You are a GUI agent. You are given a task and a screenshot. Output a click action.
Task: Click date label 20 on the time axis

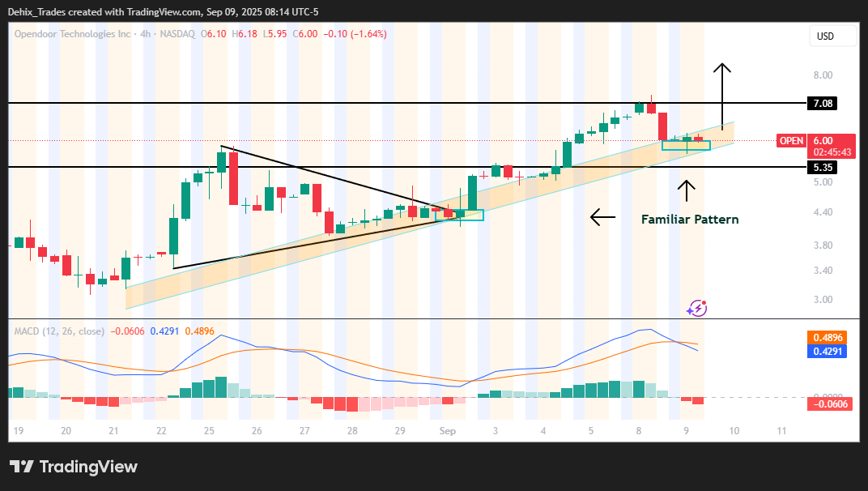click(x=66, y=430)
